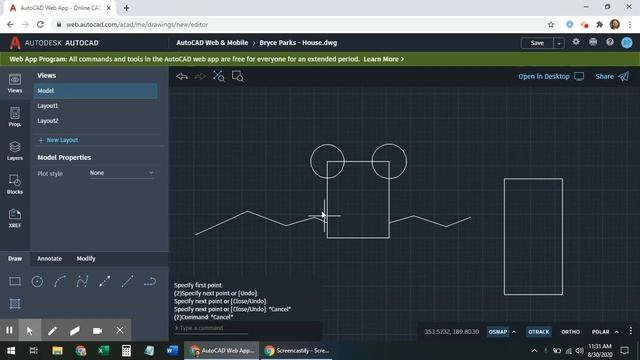Open File Explorer from taskbar
640x360 pixels.
click(57, 351)
